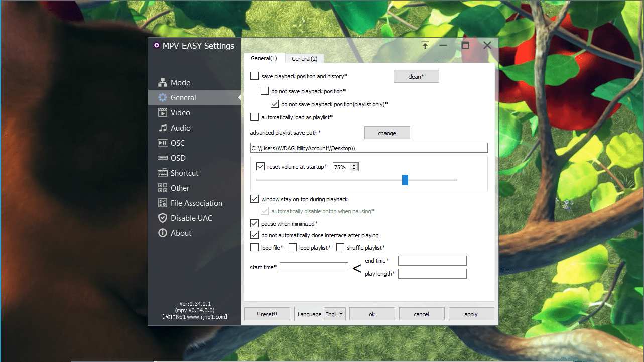Uncheck reset volume at startup
644x362 pixels.
(261, 166)
